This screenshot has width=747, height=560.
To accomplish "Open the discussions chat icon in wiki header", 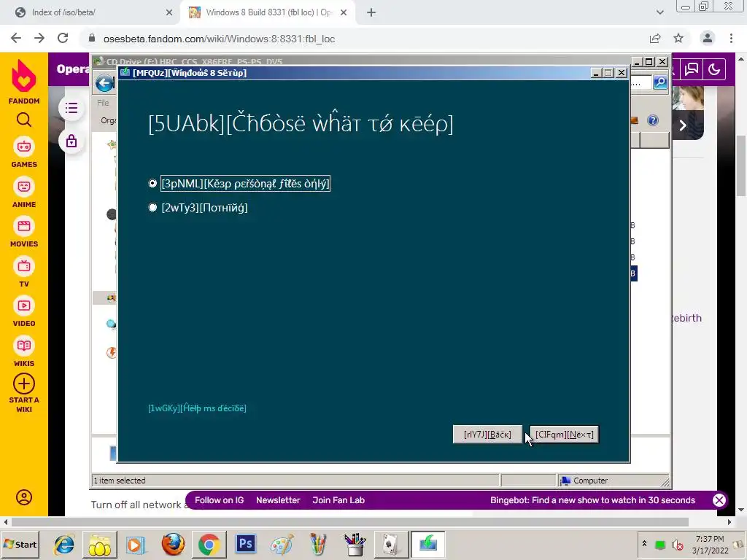I will (x=692, y=69).
